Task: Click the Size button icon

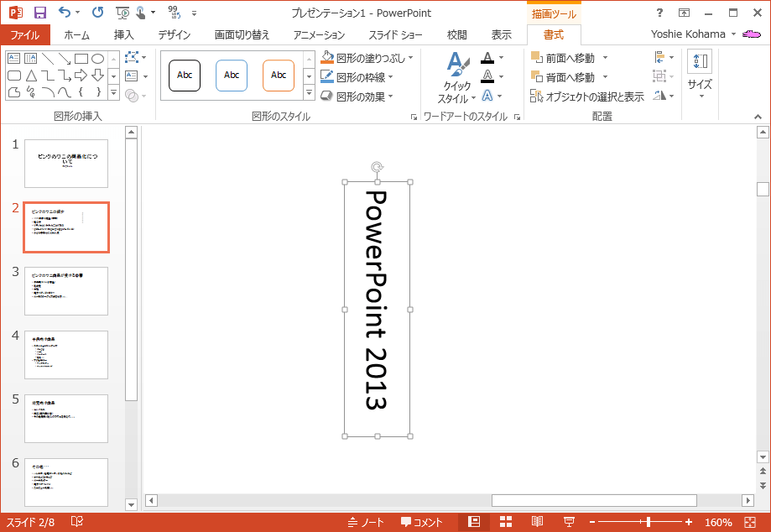Action: [x=700, y=62]
